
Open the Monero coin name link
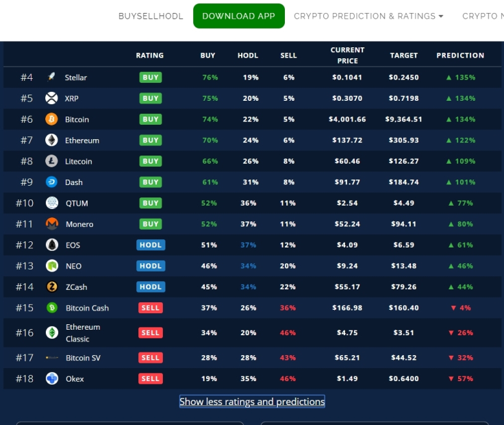[x=79, y=224]
